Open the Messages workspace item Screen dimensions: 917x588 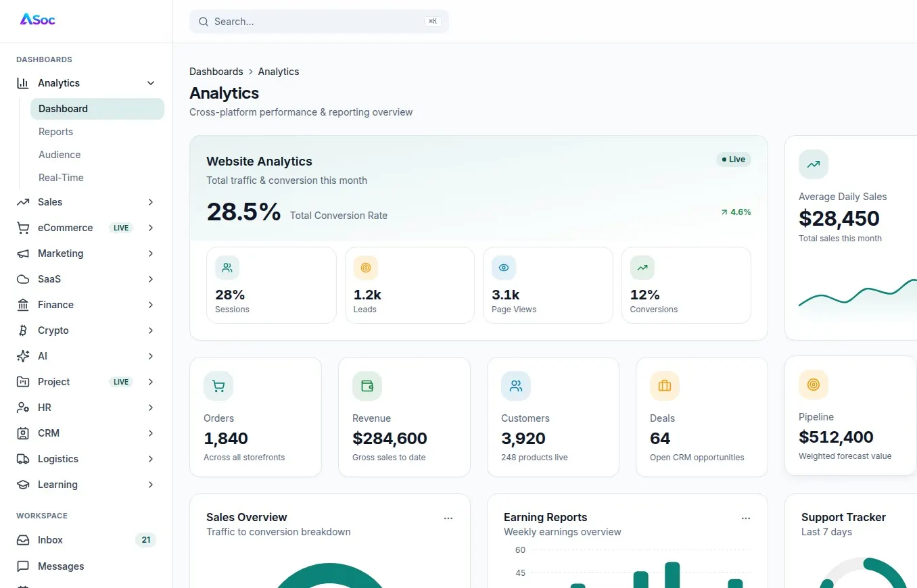pyautogui.click(x=87, y=566)
